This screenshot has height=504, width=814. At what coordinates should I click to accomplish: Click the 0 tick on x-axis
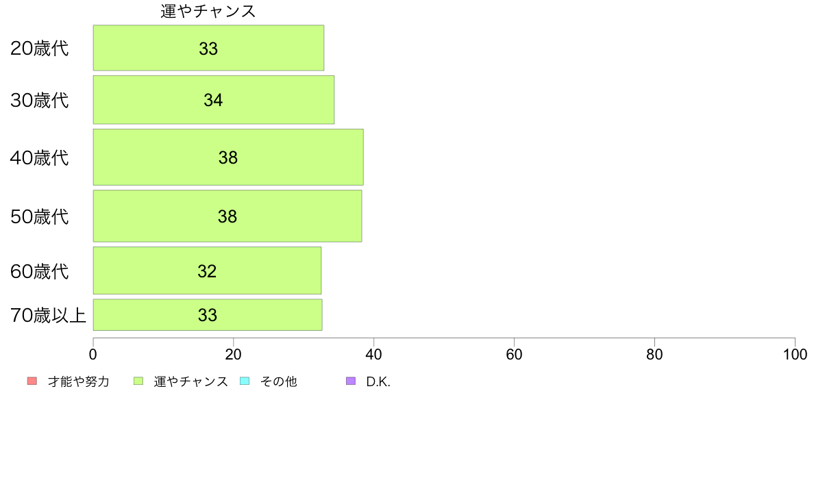click(93, 355)
